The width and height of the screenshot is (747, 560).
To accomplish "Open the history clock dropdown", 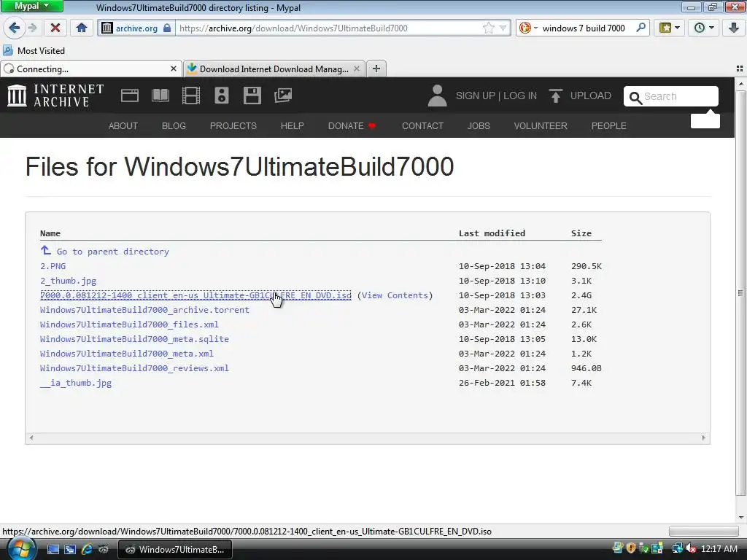I will (704, 28).
